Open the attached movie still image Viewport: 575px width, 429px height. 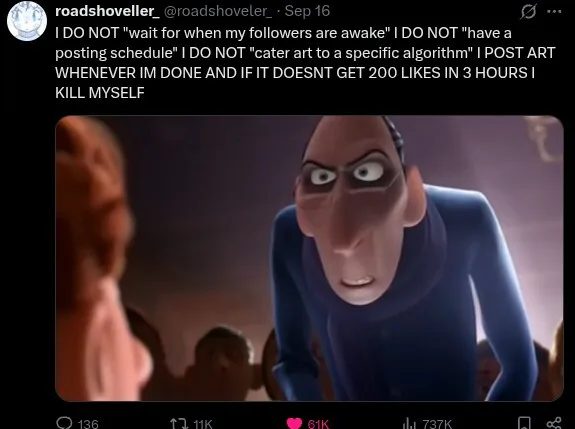309,258
